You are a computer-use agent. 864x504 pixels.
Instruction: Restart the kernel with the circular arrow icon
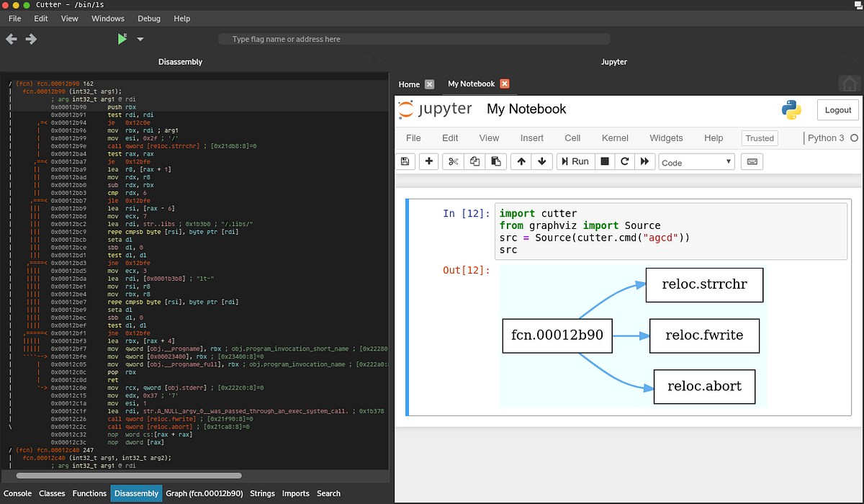click(x=625, y=161)
